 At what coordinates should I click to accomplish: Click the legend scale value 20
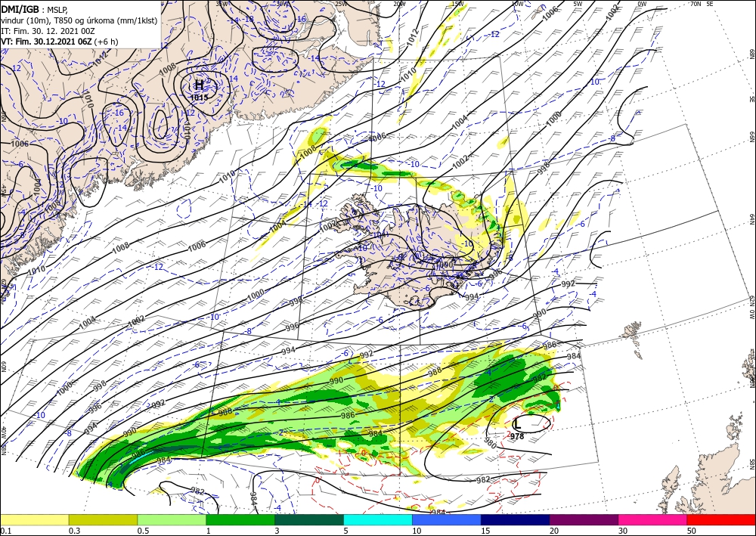point(554,531)
